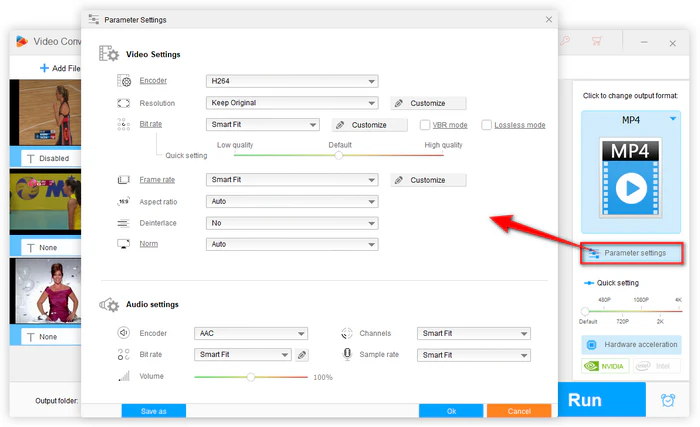
Task: Click the MP4 output format dropdown arrow
Action: pyautogui.click(x=673, y=119)
